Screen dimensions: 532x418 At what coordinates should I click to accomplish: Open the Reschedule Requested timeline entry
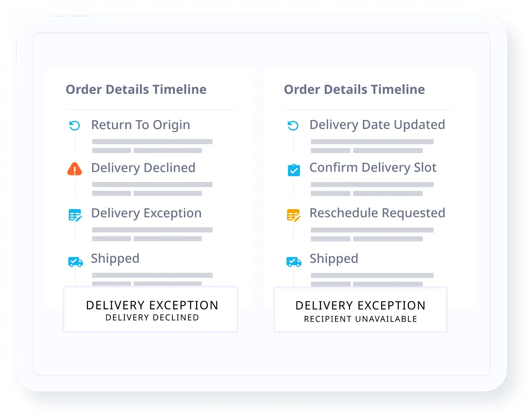tap(377, 213)
